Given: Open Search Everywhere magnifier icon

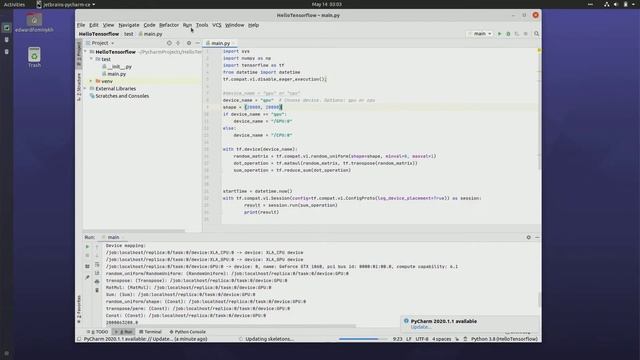Looking at the screenshot, I should click(x=536, y=34).
